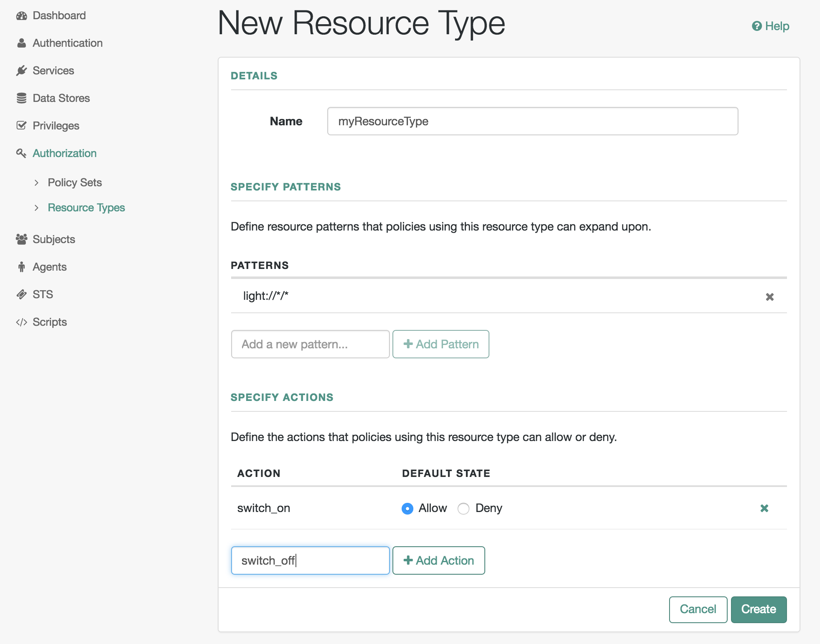
Task: Click the Create button
Action: click(759, 609)
